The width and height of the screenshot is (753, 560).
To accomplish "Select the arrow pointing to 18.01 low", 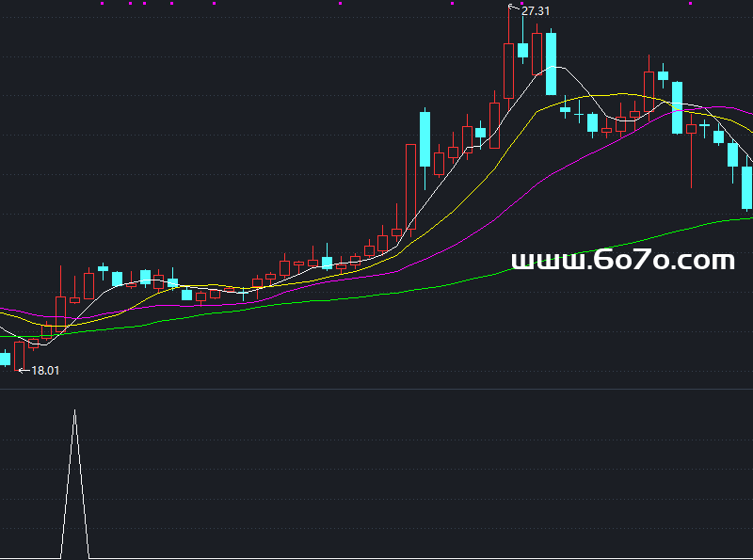I will [x=24, y=371].
